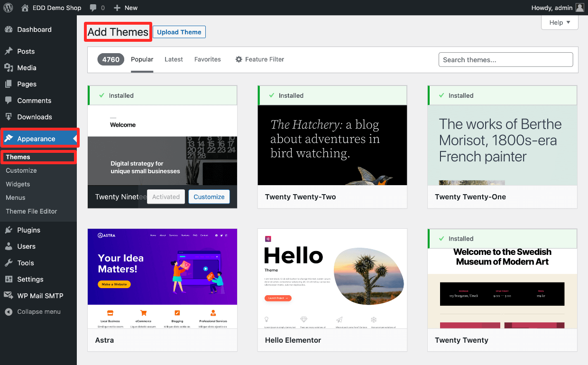
Task: Click the New link in admin bar
Action: coord(131,8)
